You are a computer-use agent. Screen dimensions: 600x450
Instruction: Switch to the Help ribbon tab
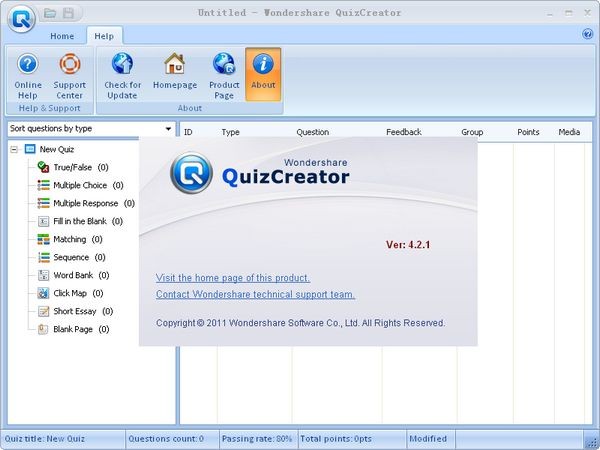(x=104, y=36)
